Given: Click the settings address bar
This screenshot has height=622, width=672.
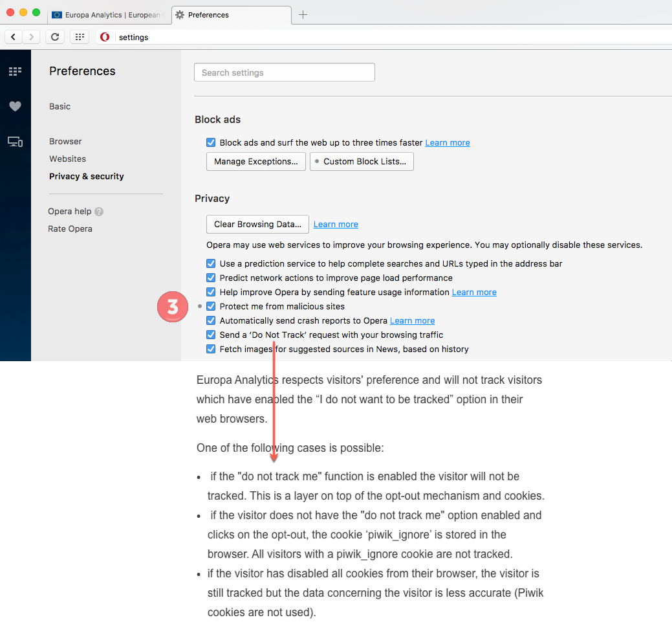Looking at the screenshot, I should [x=385, y=38].
